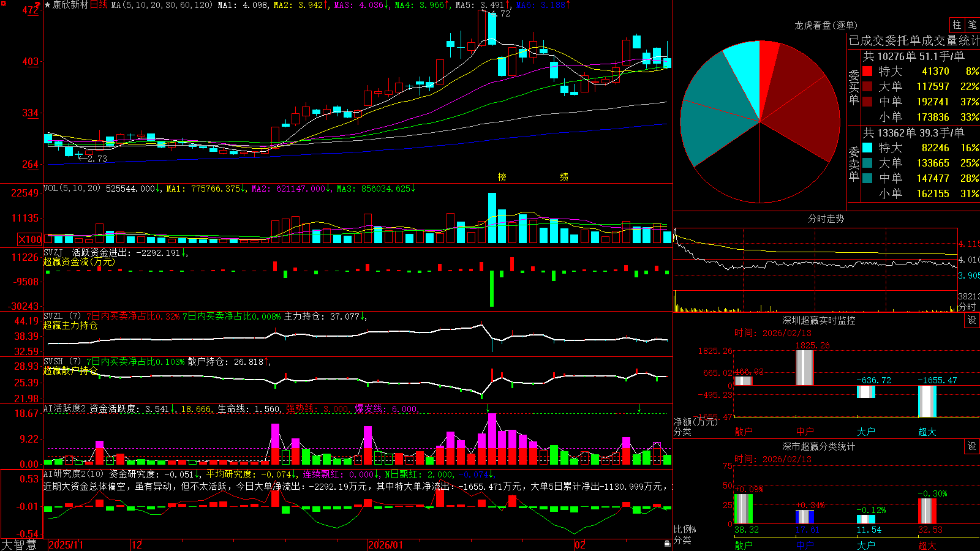Click the 委买单 row label
Viewport: 980px width, 551px height.
854,87
